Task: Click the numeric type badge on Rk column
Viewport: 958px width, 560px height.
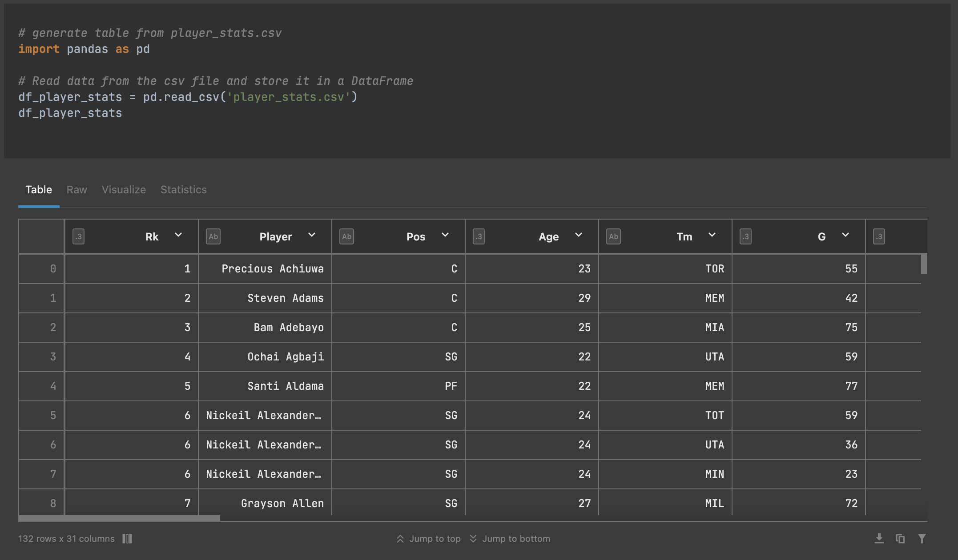Action: (78, 236)
